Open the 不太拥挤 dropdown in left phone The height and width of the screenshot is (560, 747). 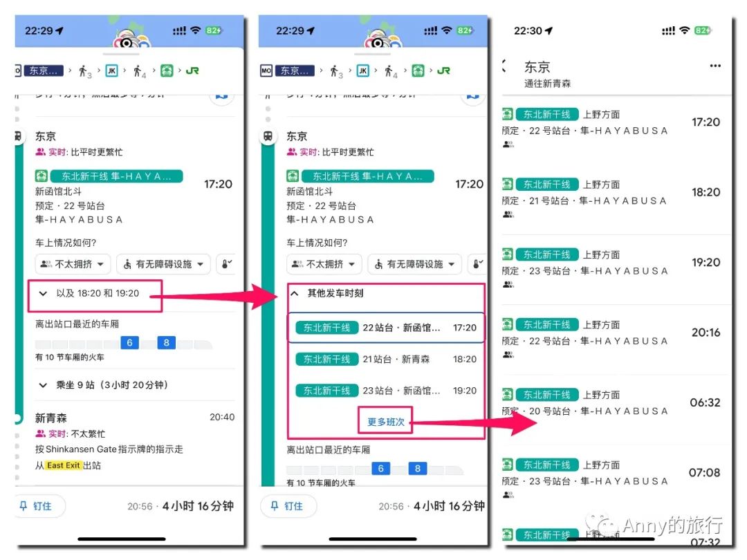coord(73,264)
